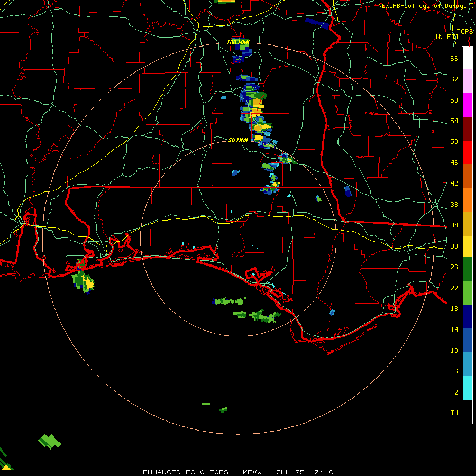
Task: Click the TOPS legend title
Action: point(465,32)
